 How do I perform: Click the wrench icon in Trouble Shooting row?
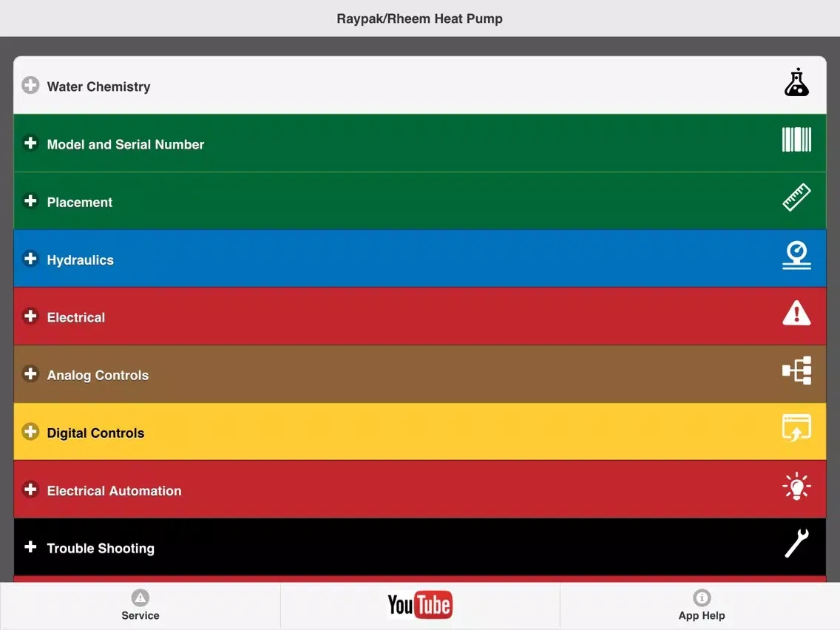[796, 543]
